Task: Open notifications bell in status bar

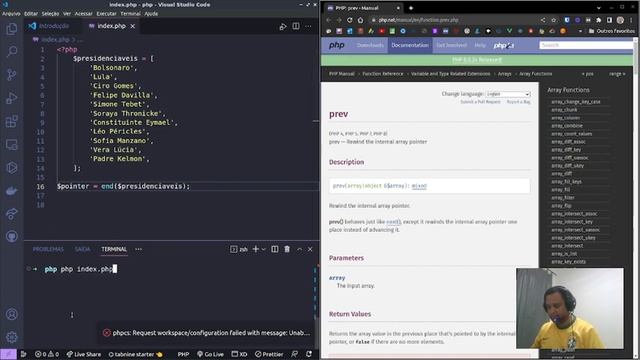Action: click(x=309, y=354)
